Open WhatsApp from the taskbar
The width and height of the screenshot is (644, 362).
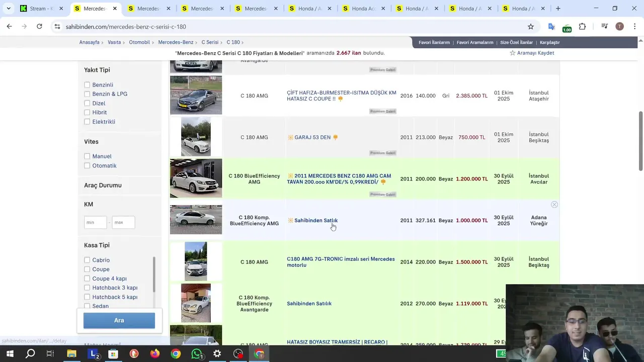[197, 354]
